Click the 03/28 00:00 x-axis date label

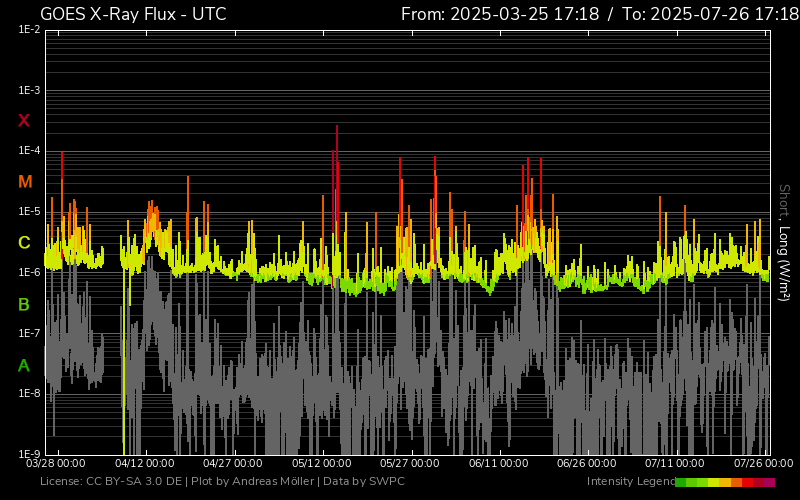(56, 464)
